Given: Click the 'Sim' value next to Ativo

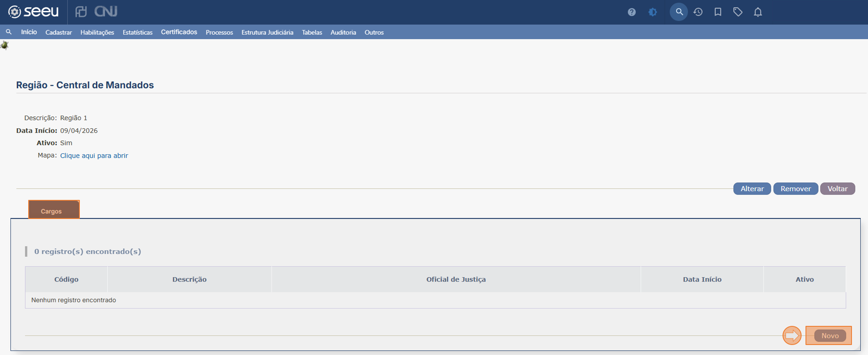Looking at the screenshot, I should (66, 143).
